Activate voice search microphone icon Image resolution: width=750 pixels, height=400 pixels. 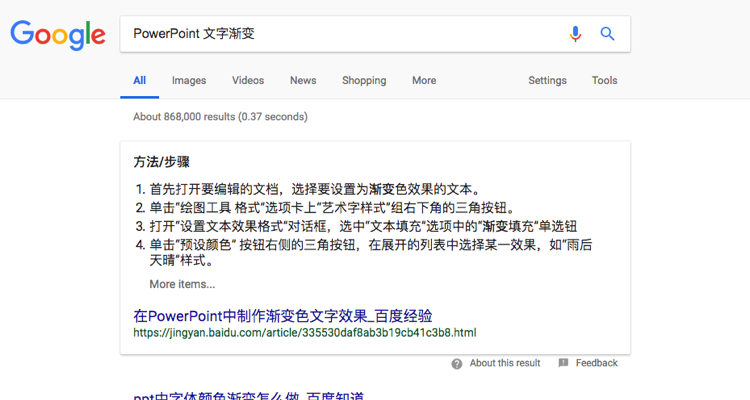pos(575,34)
